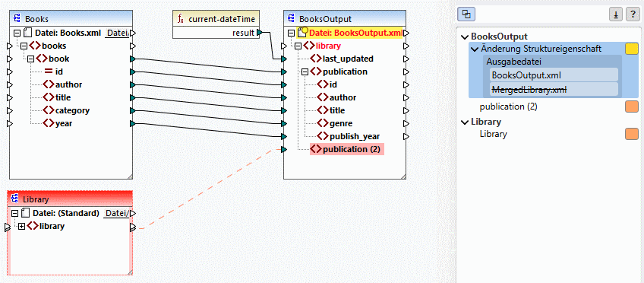Click the down-arrow button in side panel
644x283 pixels.
click(x=616, y=14)
